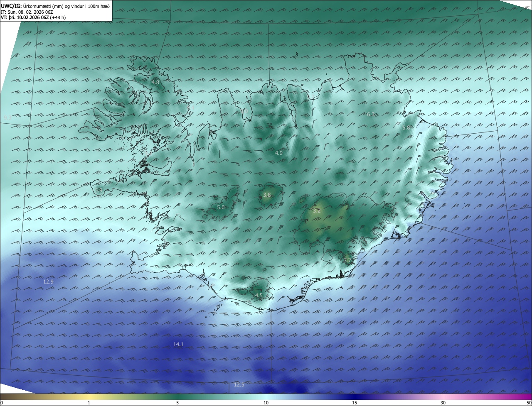Click the 12.9 value over the southwest ocean
Screen dimensions: 532x406
49,281
